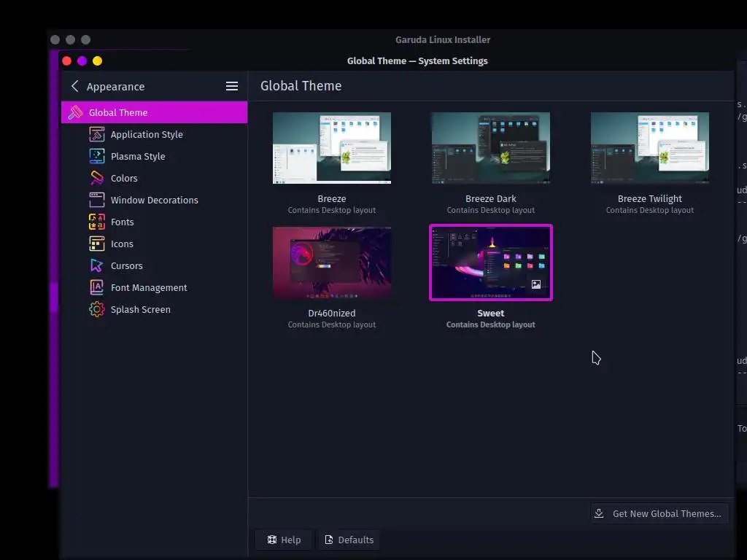Select the Breeze Dark theme thumbnail
747x560 pixels.
pos(491,148)
